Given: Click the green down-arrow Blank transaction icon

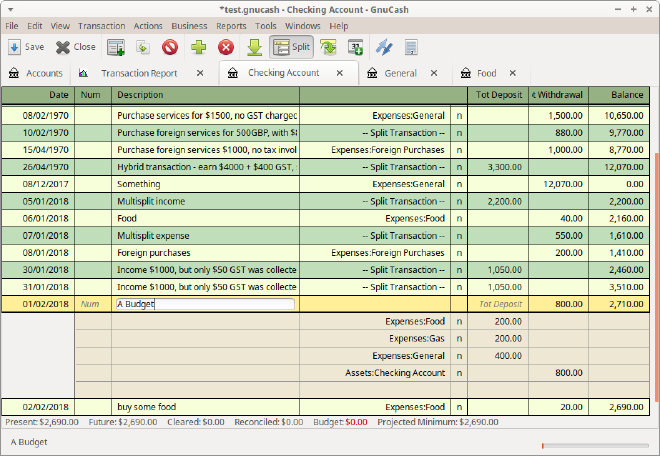Looking at the screenshot, I should [254, 47].
